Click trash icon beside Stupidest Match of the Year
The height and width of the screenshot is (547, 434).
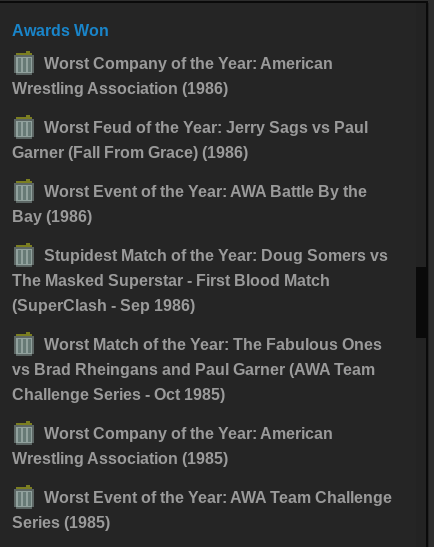coord(24,255)
